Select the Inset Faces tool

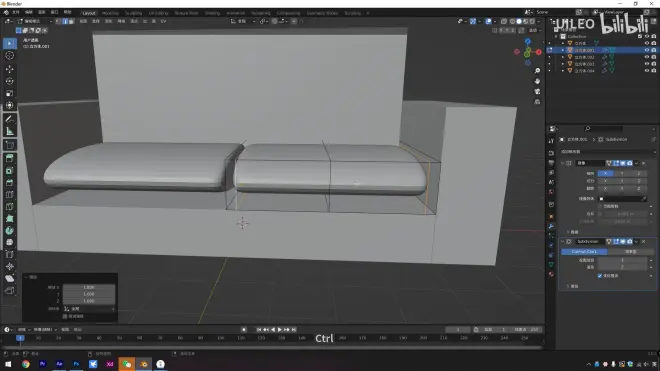pos(10,171)
